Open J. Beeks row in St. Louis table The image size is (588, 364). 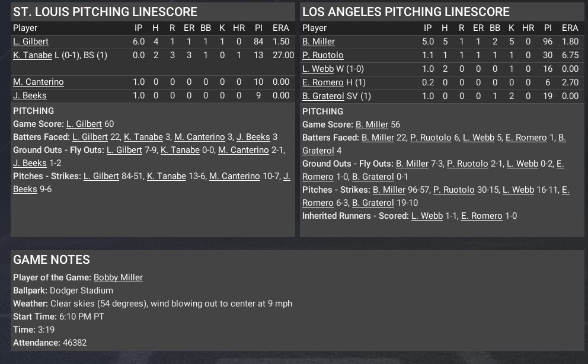[30, 95]
